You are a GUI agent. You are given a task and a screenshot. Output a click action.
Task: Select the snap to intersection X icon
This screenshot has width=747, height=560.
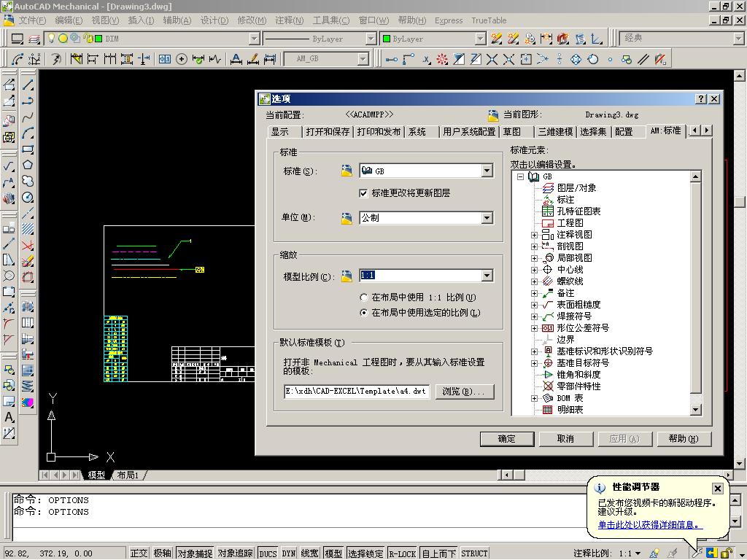(492, 59)
